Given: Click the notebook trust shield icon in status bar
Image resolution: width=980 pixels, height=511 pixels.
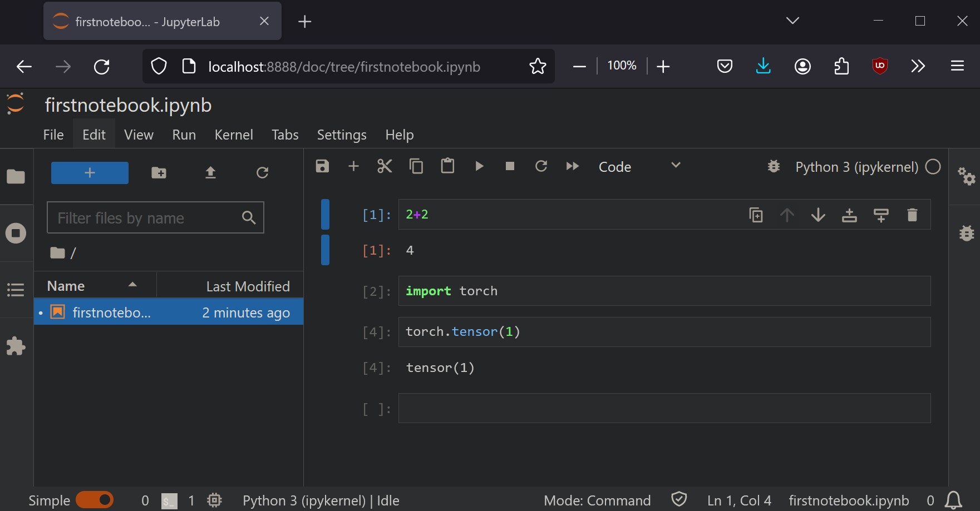Looking at the screenshot, I should (x=679, y=499).
